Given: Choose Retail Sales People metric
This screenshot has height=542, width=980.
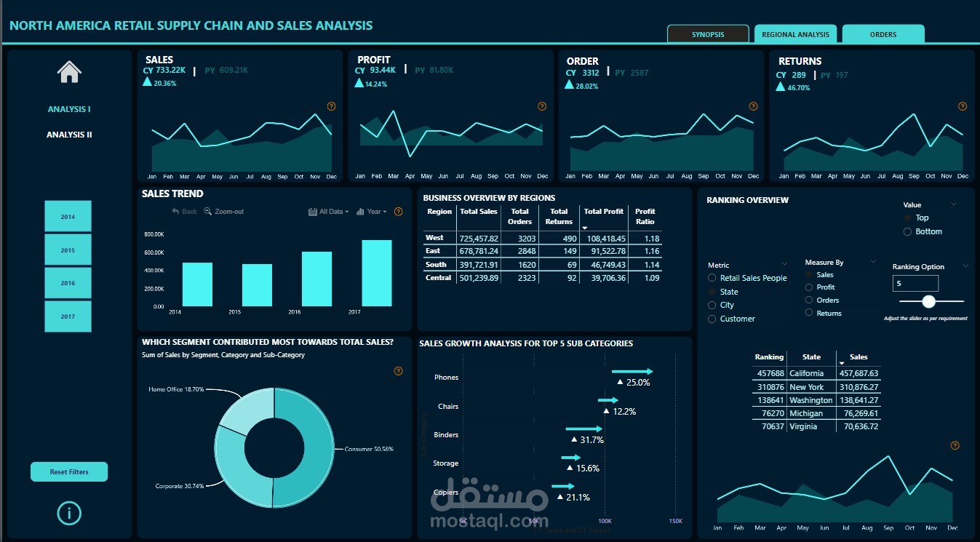Looking at the screenshot, I should (x=747, y=278).
